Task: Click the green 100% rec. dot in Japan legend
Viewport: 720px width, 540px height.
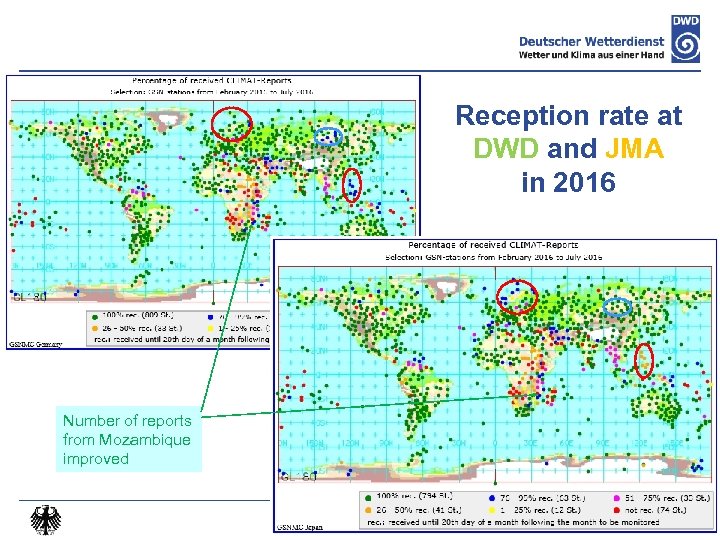Action: pyautogui.click(x=367, y=498)
